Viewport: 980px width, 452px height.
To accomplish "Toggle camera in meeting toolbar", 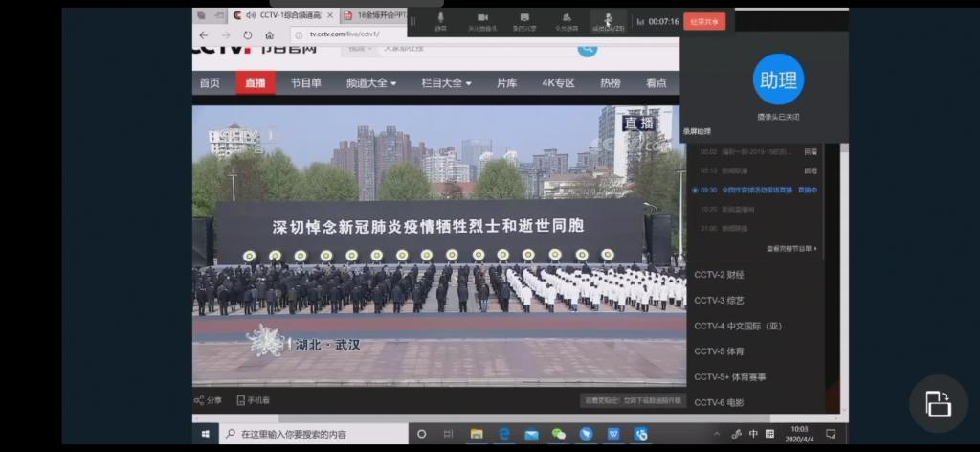I will point(482,20).
